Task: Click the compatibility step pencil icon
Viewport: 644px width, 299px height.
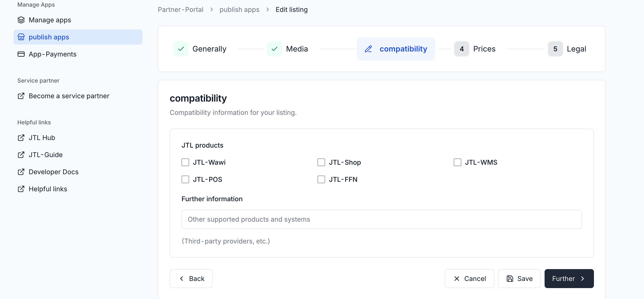Action: point(368,49)
